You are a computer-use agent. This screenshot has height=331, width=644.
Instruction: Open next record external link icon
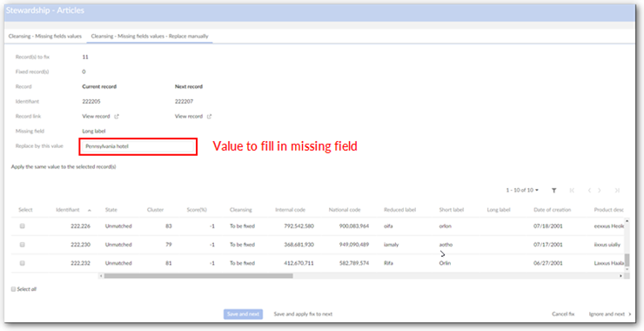(x=209, y=117)
